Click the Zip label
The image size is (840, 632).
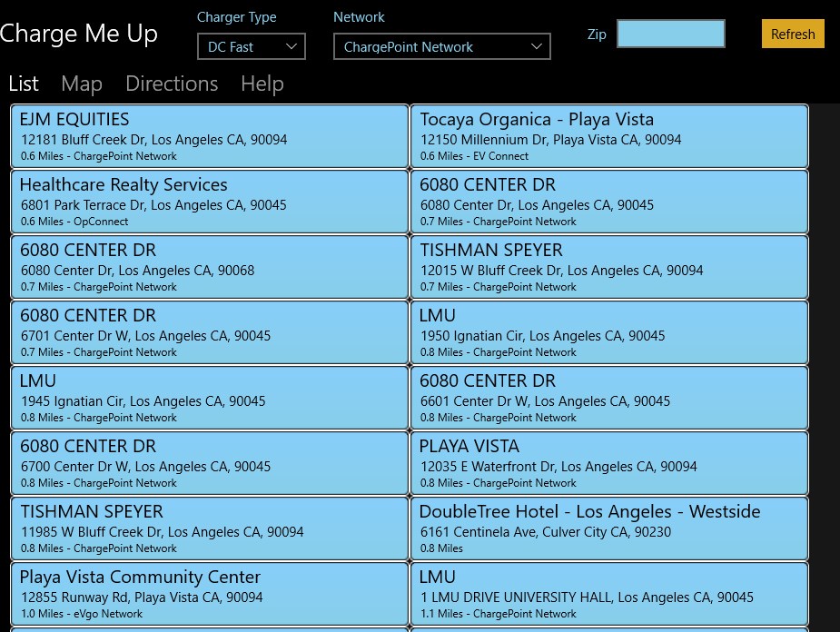pos(597,35)
